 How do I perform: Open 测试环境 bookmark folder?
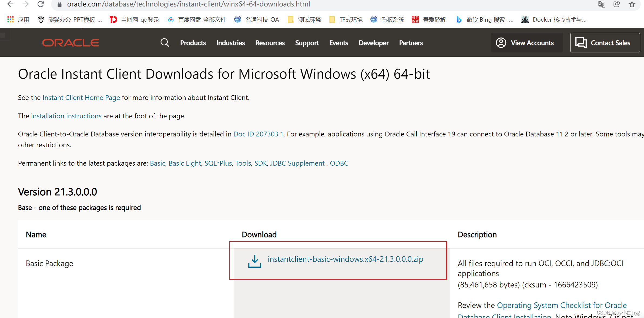pos(304,19)
